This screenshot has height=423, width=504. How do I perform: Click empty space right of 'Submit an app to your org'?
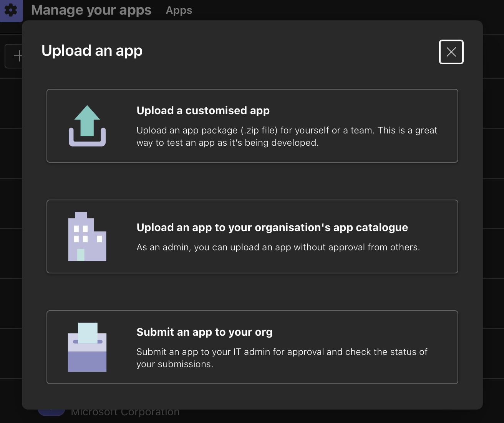click(x=365, y=332)
